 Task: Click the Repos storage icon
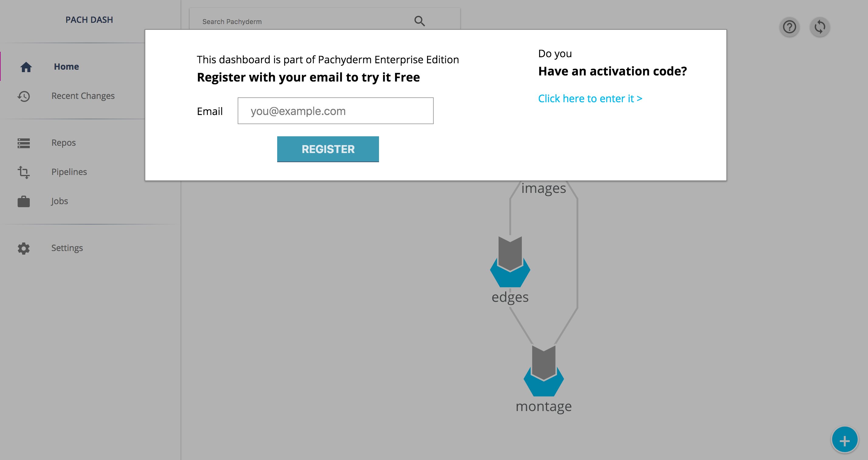24,143
